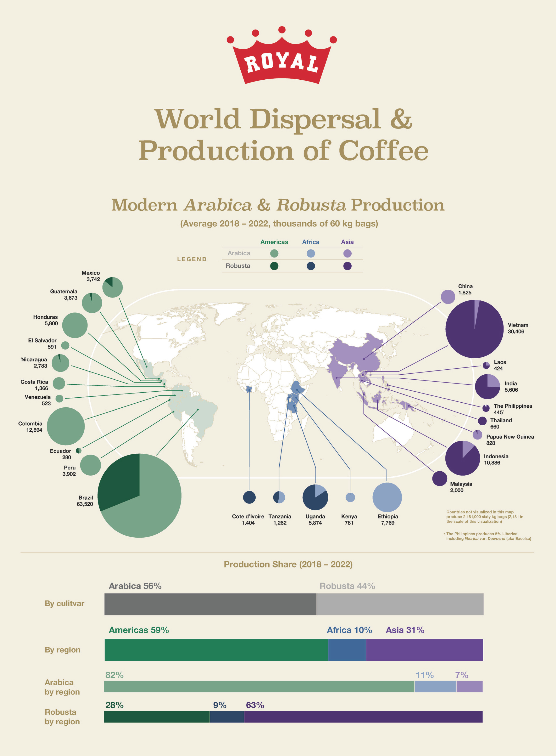The height and width of the screenshot is (756, 556).
Task: Click Brazil's large pie chart
Action: pyautogui.click(x=139, y=495)
